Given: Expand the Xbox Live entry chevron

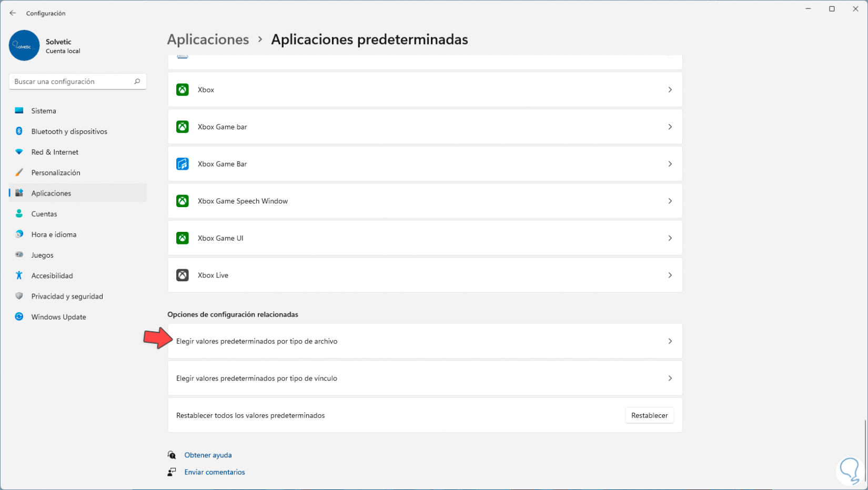Looking at the screenshot, I should coord(670,275).
